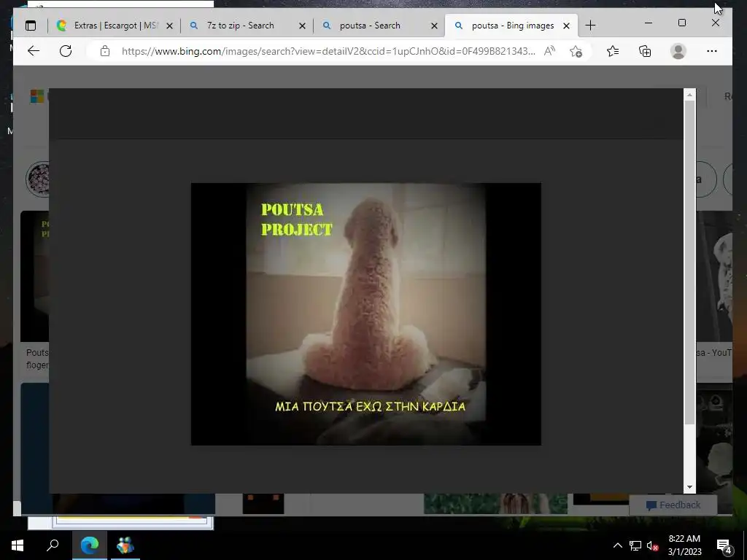Viewport: 747px width, 560px height.
Task: Click the circular related-search thumbnail on the left
Action: [x=38, y=179]
